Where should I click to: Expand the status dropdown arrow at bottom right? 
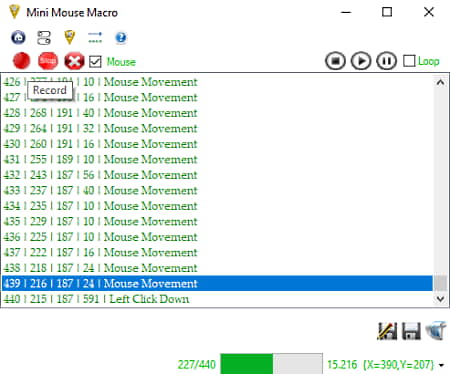[441, 365]
